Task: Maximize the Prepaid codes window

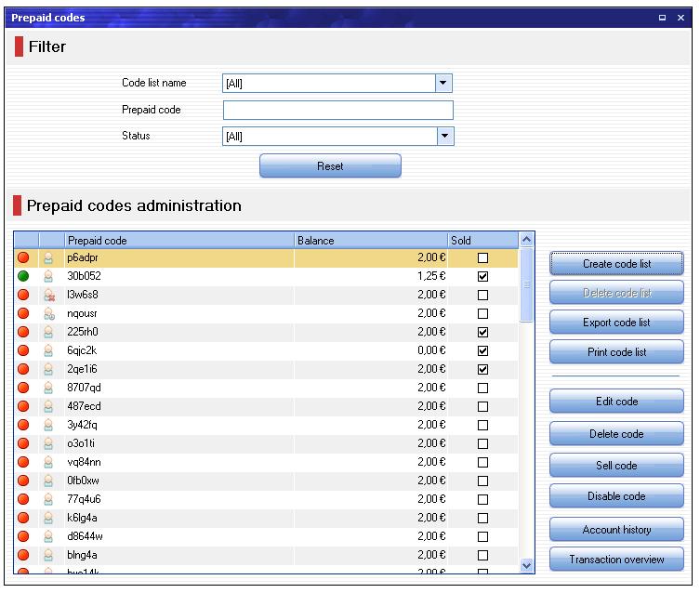Action: click(662, 18)
